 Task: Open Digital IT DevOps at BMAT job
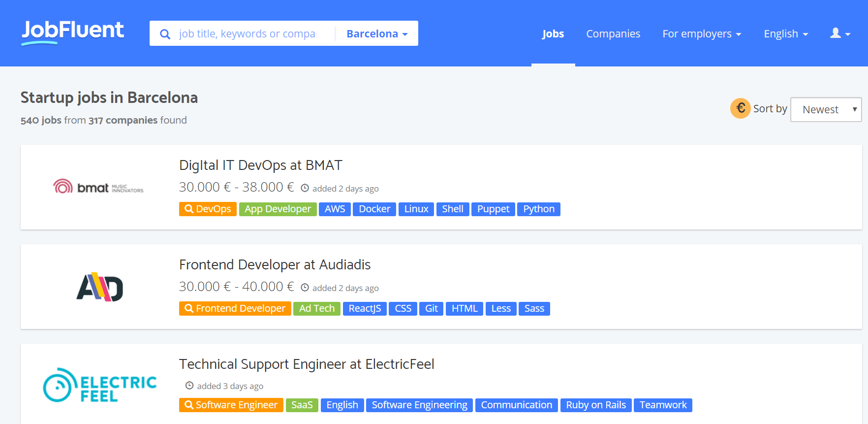(261, 165)
